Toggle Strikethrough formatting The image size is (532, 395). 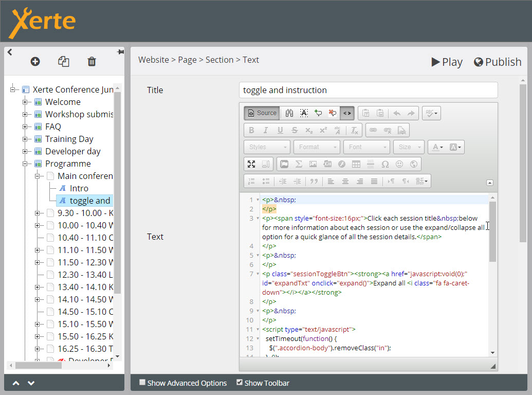click(x=295, y=130)
